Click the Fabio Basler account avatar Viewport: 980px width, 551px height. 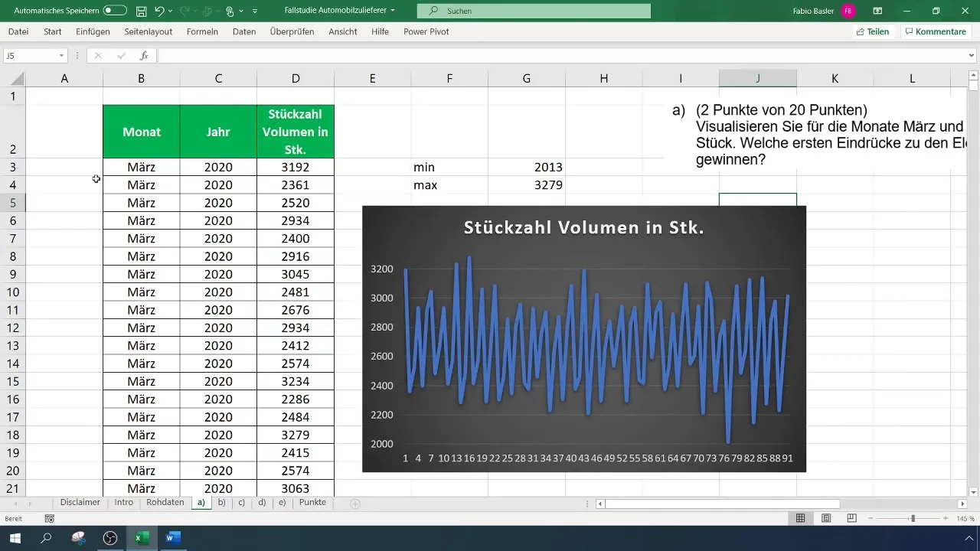click(x=848, y=11)
